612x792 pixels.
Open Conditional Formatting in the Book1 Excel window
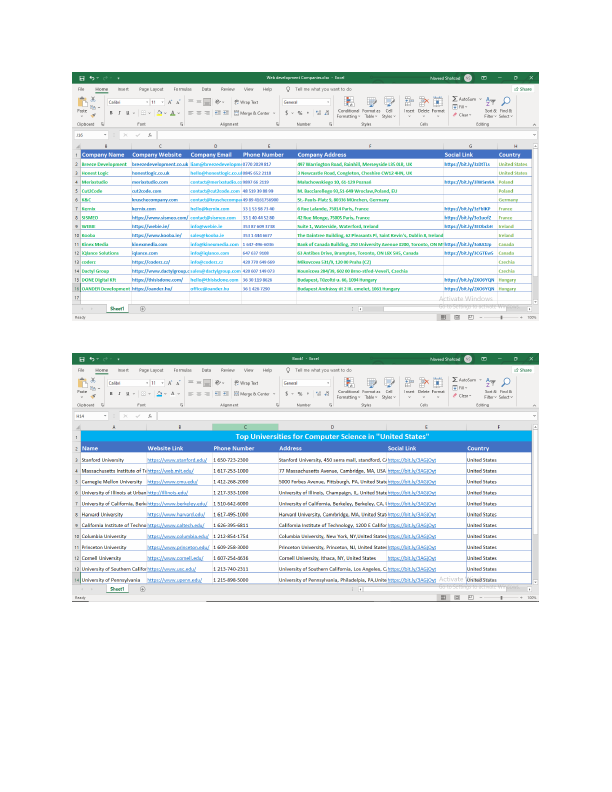[348, 388]
